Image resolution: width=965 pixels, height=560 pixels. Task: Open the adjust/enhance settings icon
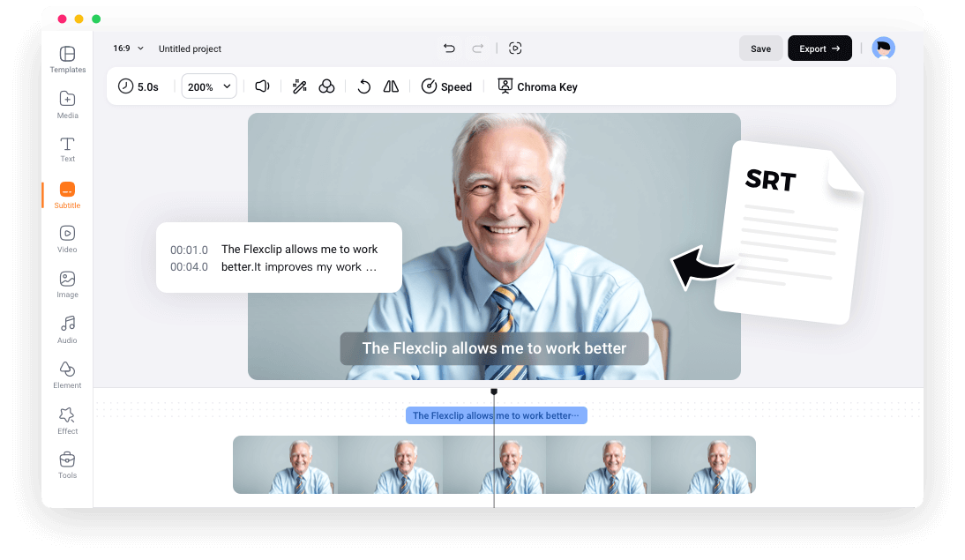299,86
